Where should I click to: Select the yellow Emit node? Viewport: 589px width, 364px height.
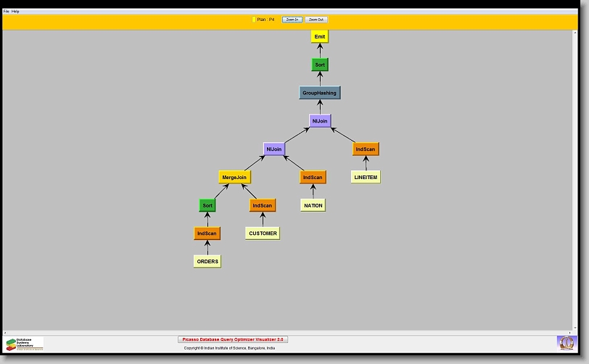320,36
